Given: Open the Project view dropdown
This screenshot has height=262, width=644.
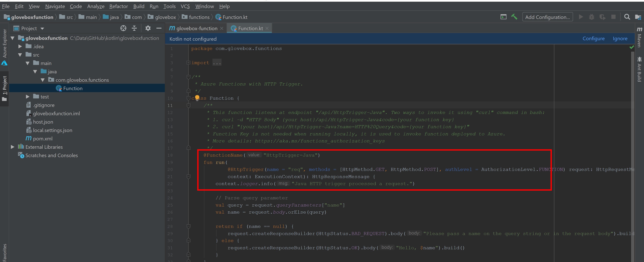Looking at the screenshot, I should (42, 28).
